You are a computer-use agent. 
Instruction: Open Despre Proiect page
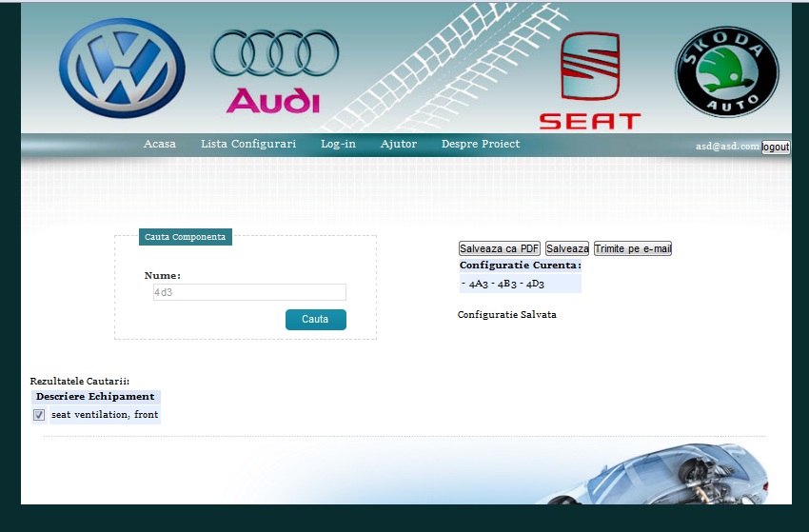point(481,144)
